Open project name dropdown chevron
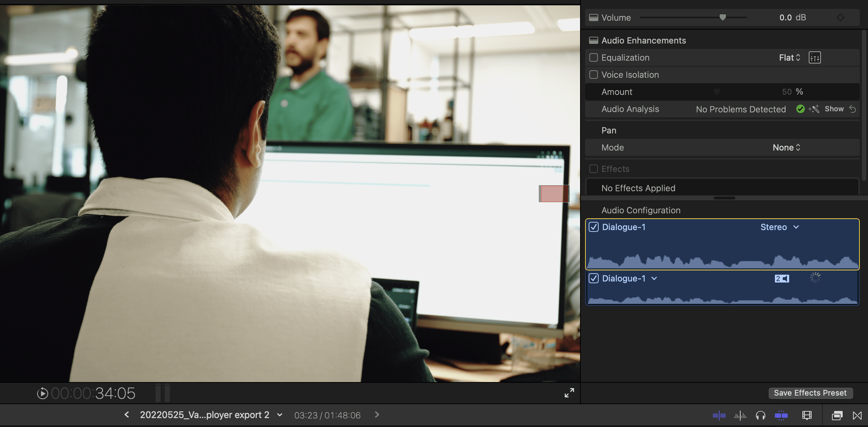Screen dimensions: 868x427 280,415
